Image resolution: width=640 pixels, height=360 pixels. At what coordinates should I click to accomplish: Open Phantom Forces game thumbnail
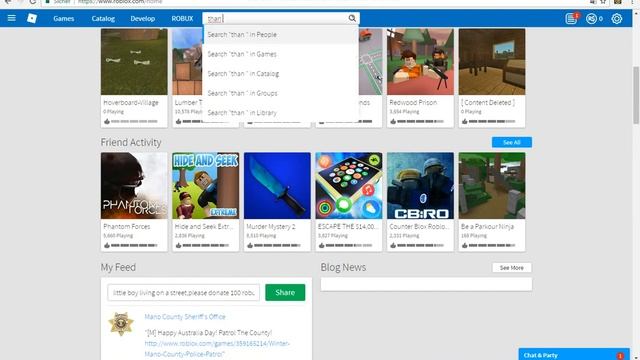[134, 186]
